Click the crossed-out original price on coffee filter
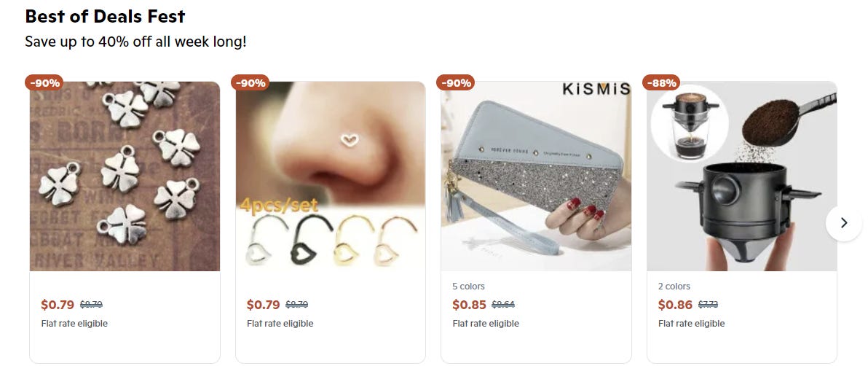This screenshot has width=868, height=366. 708,305
